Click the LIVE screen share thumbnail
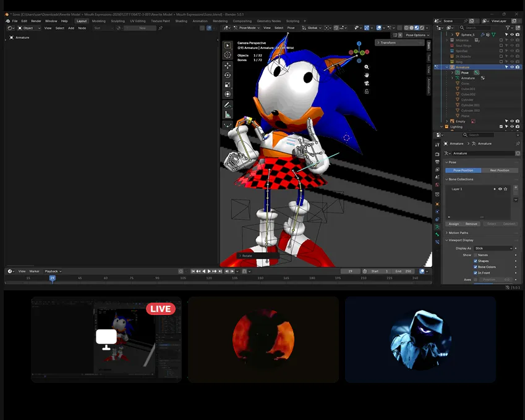525x420 pixels. click(x=106, y=339)
